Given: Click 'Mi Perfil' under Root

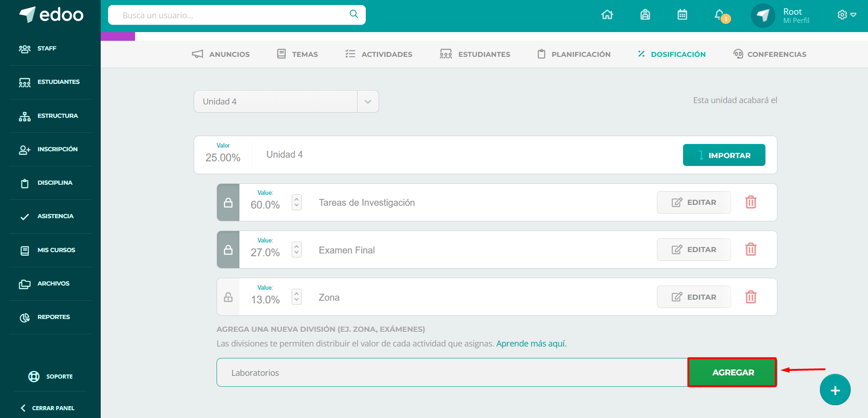Looking at the screenshot, I should point(796,21).
